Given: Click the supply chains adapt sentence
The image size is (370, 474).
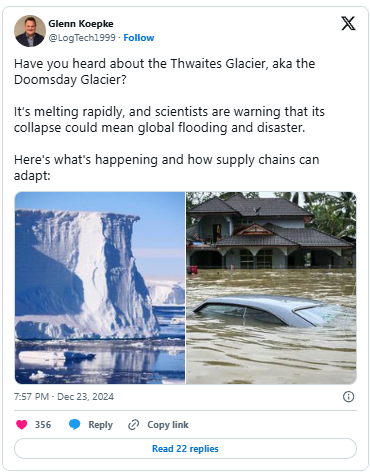Looking at the screenshot, I should coord(166,167).
